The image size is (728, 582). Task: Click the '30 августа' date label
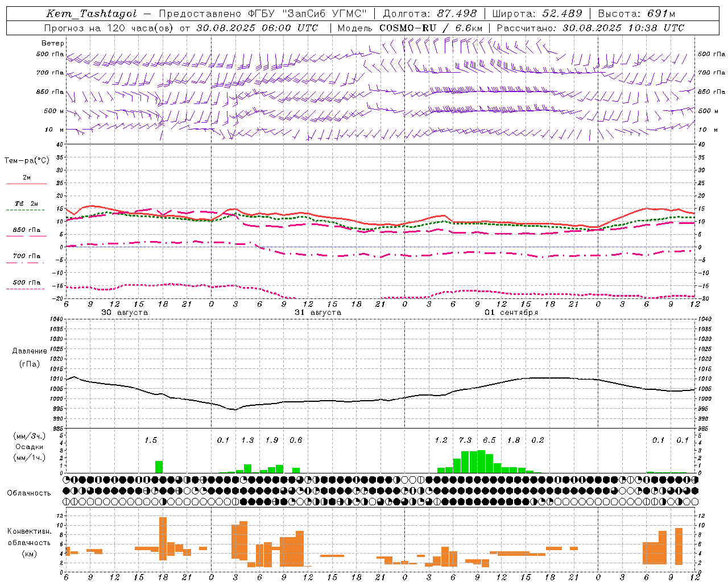[125, 313]
